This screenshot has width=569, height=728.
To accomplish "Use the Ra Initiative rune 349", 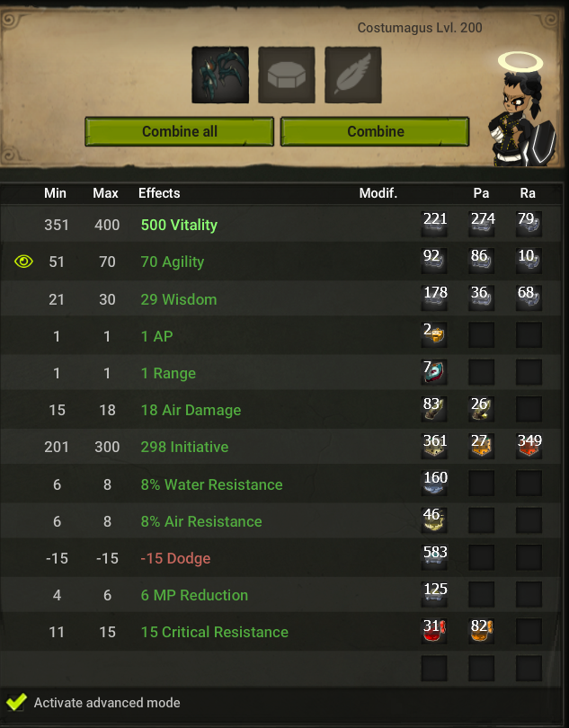I will pyautogui.click(x=529, y=446).
